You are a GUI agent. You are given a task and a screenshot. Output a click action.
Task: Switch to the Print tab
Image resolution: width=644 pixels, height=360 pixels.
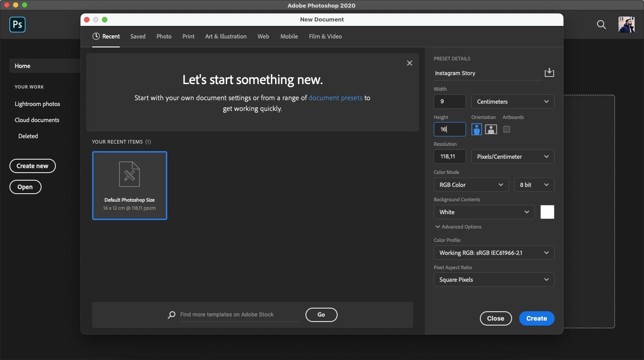[x=188, y=36]
